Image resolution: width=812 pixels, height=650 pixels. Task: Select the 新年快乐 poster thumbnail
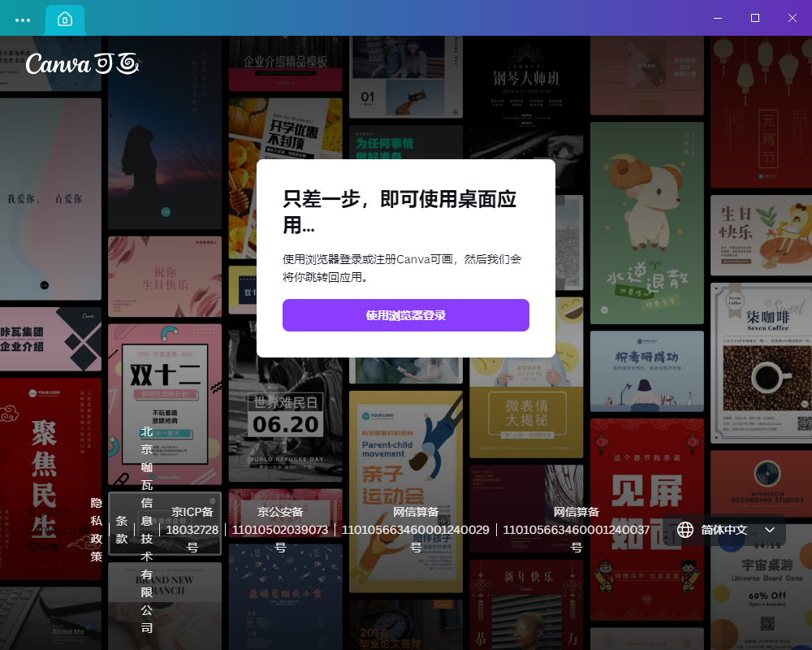click(526, 604)
